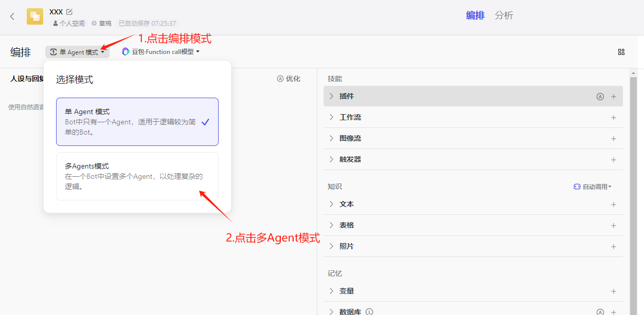This screenshot has width=644, height=315.
Task: Go back with the left arrow
Action: coord(12,16)
